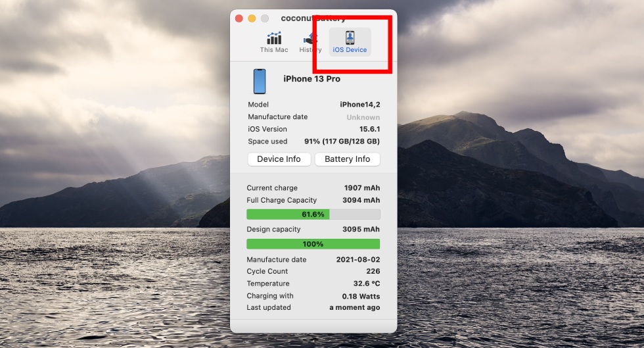The height and width of the screenshot is (348, 644).
Task: Click the Device Info button
Action: [x=279, y=159]
